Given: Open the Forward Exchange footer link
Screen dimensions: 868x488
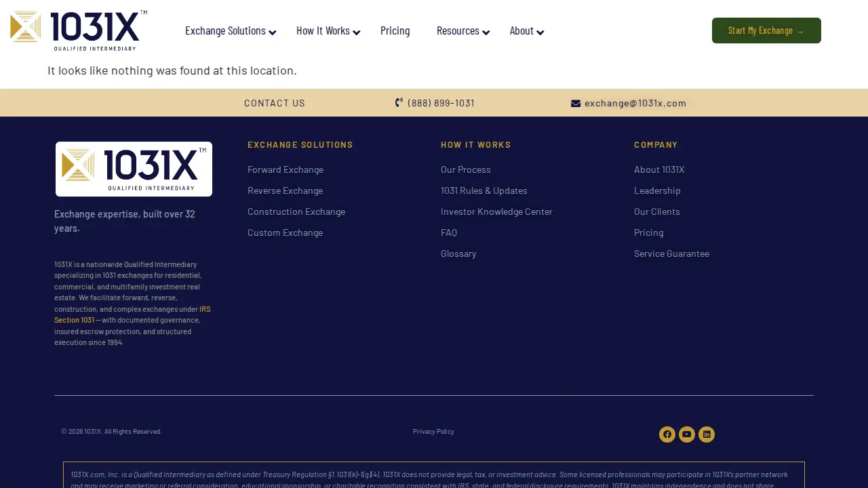Looking at the screenshot, I should (285, 169).
